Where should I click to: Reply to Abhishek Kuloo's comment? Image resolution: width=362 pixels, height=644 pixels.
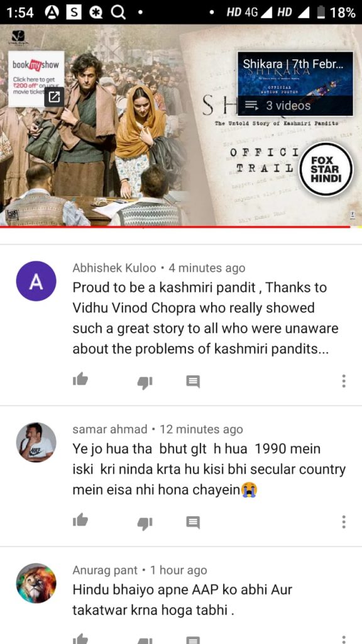(193, 382)
